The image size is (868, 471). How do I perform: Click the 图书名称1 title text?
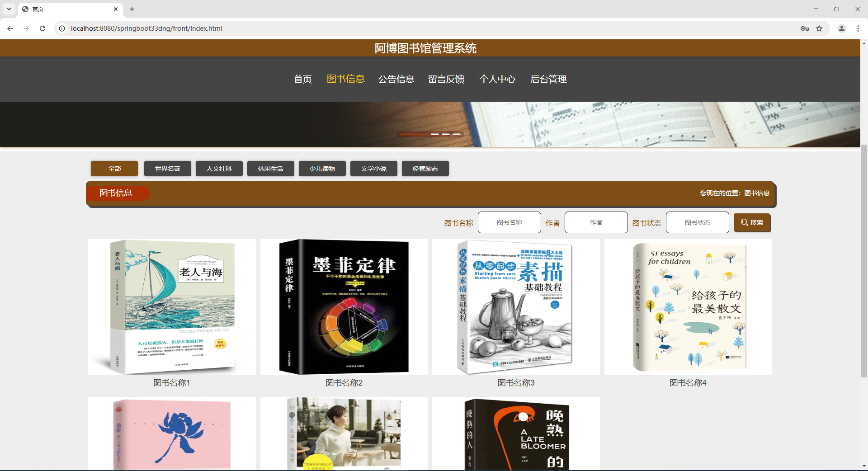(x=172, y=383)
